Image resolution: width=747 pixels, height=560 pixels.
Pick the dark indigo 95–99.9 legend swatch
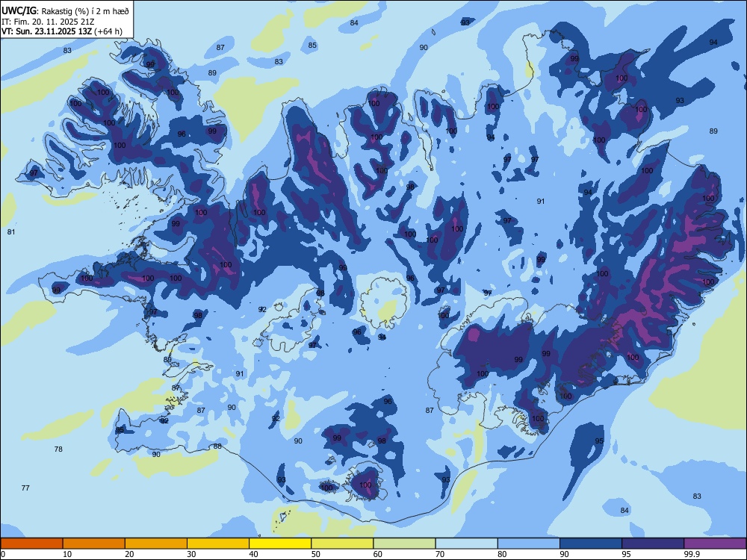point(653,544)
